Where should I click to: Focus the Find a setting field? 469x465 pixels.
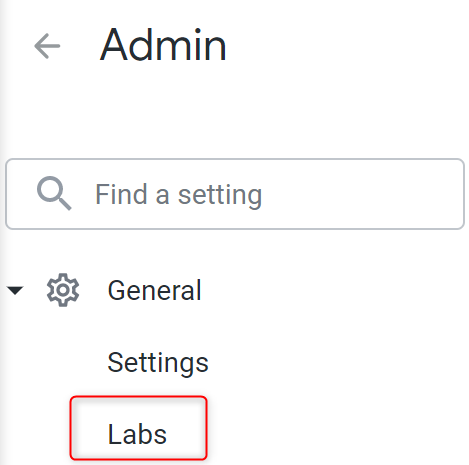pyautogui.click(x=235, y=194)
